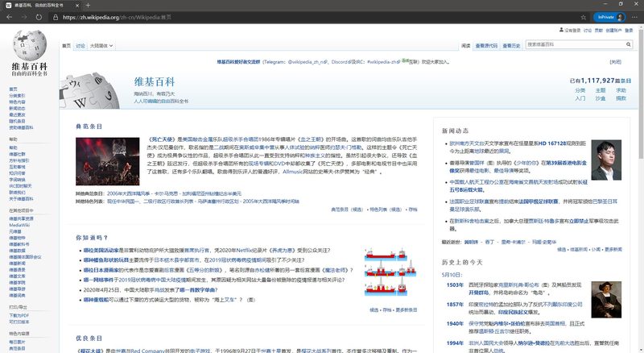Click the not-logged-in user icon

(561, 30)
